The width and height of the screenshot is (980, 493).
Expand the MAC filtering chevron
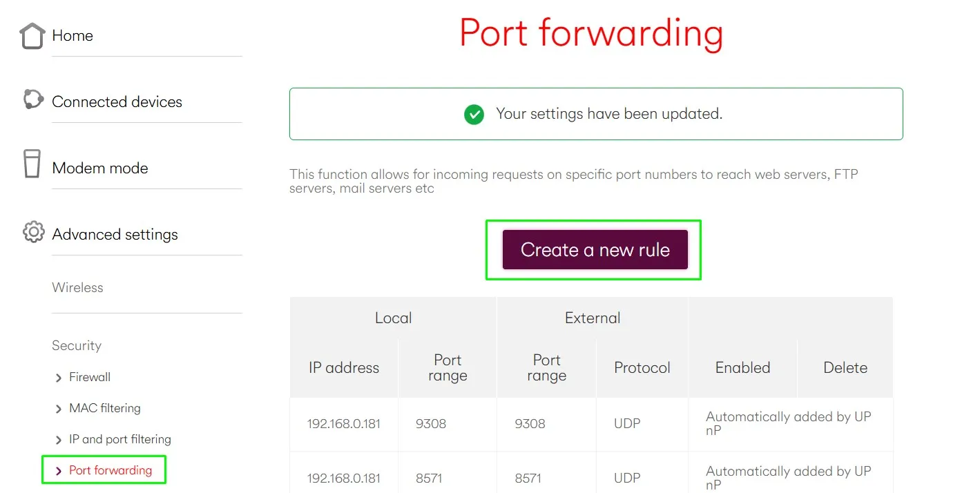(59, 409)
